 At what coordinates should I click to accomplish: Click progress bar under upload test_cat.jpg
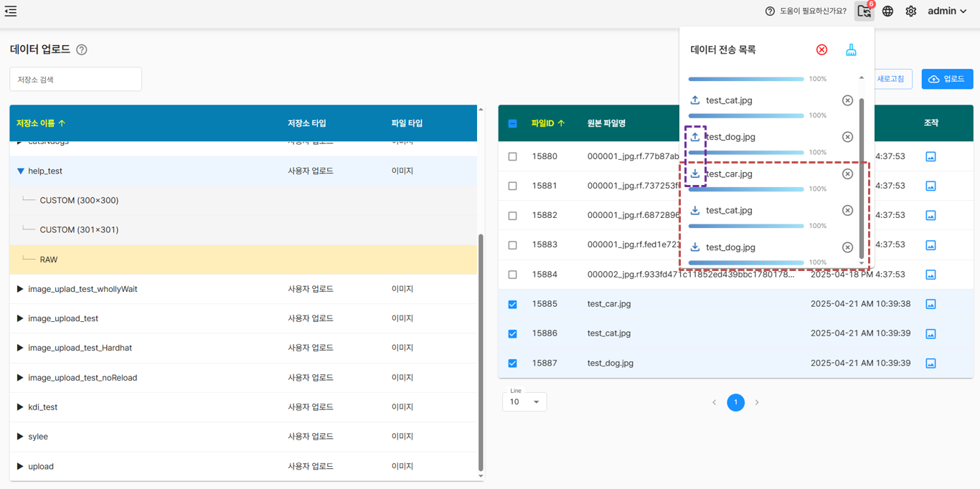746,115
